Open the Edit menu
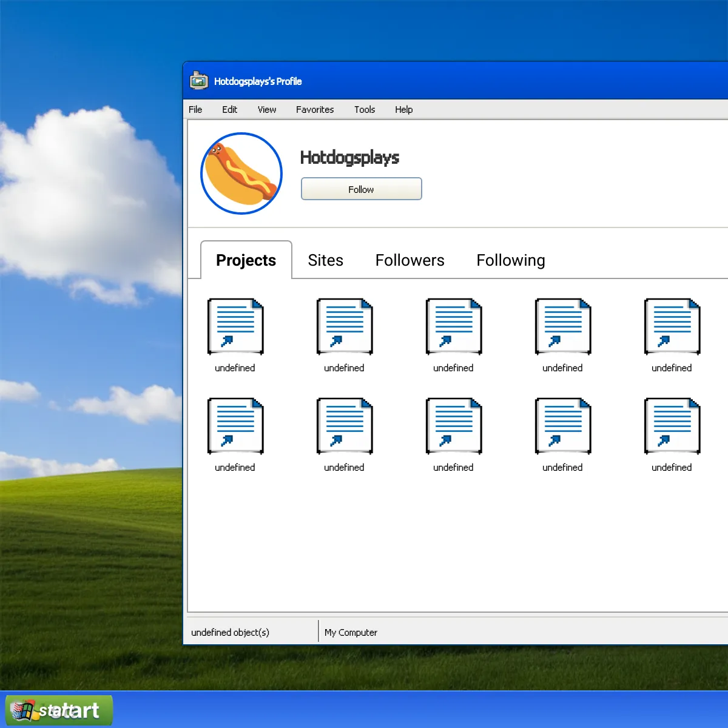This screenshot has height=728, width=728. pos(229,110)
